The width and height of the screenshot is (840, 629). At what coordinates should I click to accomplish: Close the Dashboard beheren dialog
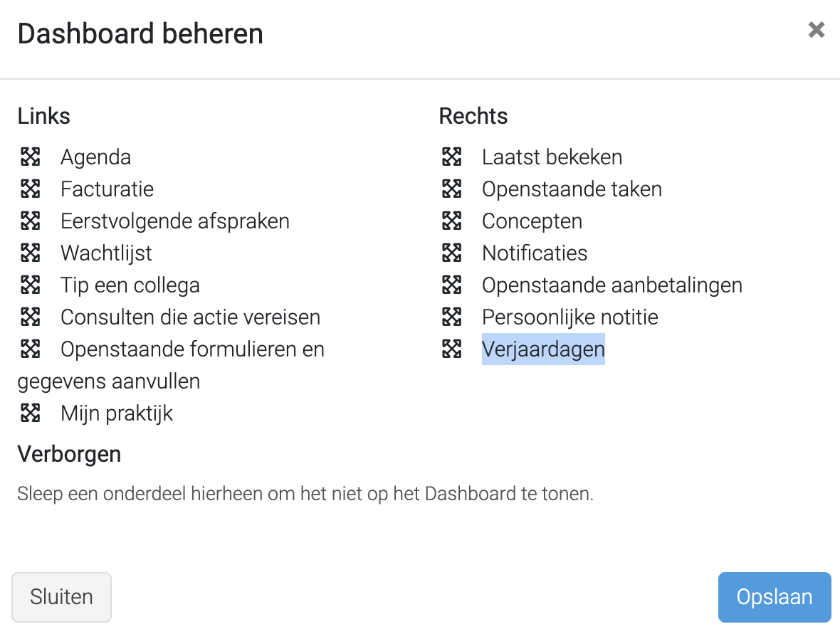pos(816,30)
